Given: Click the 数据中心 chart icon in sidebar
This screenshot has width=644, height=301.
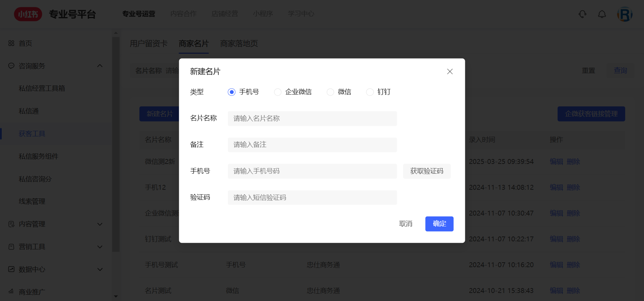Looking at the screenshot, I should (11, 269).
